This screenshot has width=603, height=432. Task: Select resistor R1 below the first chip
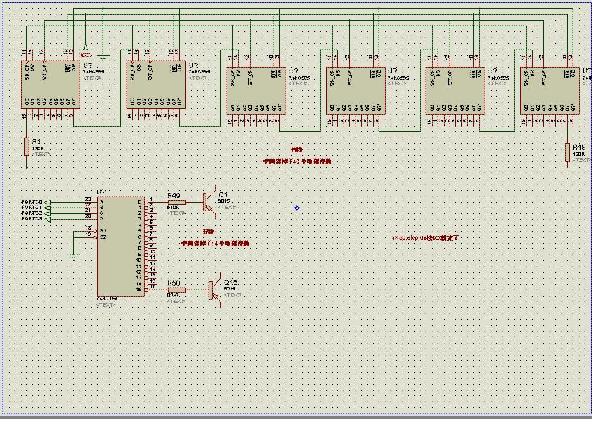(27, 147)
